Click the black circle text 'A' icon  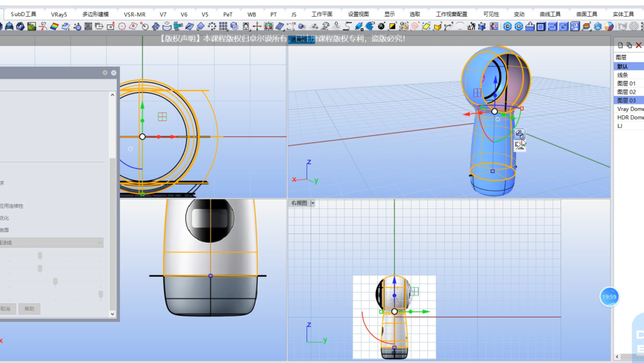click(x=382, y=26)
